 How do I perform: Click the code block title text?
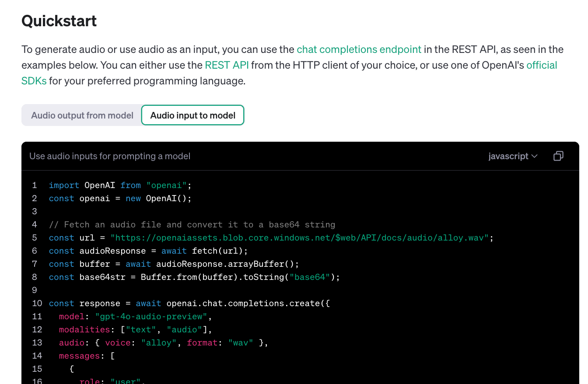click(110, 156)
